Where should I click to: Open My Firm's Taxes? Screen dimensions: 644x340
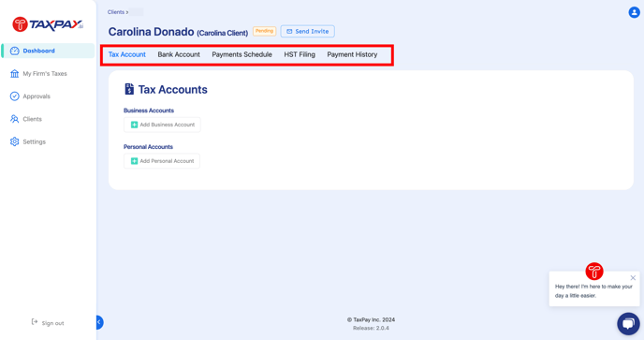click(45, 74)
